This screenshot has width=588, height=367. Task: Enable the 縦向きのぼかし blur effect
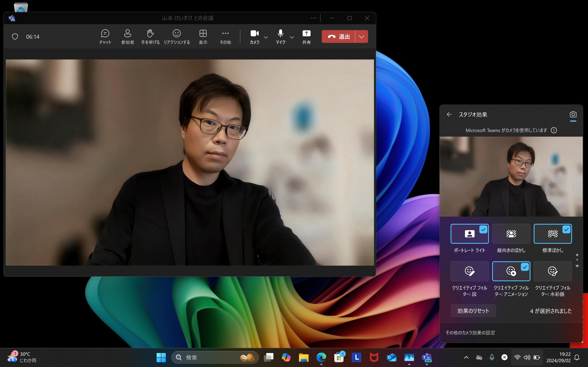click(511, 234)
